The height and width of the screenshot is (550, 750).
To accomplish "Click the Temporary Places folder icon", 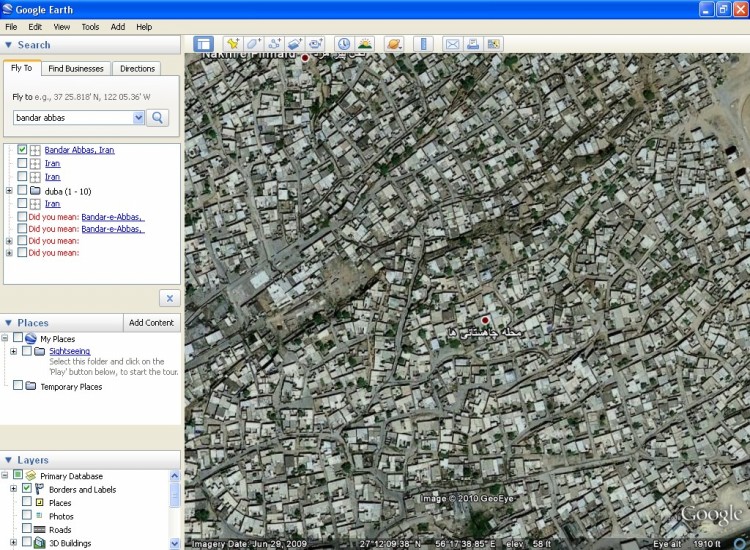I will click(31, 385).
